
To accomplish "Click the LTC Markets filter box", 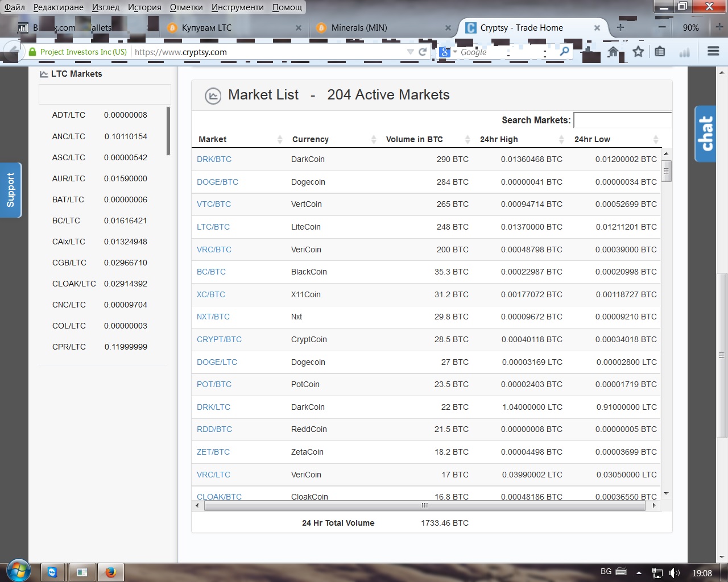I will 105,94.
